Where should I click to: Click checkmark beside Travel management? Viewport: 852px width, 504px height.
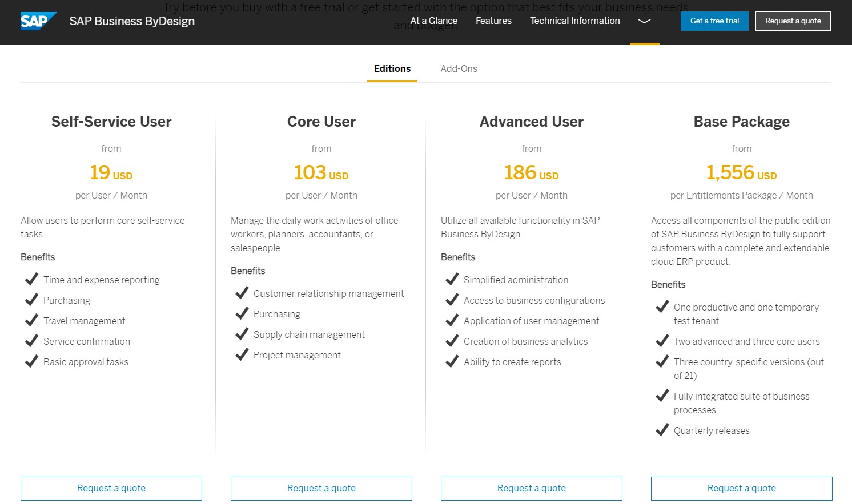[x=31, y=320]
